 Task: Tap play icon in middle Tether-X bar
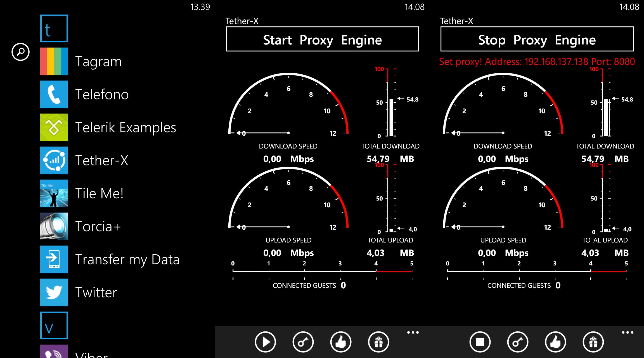265,342
